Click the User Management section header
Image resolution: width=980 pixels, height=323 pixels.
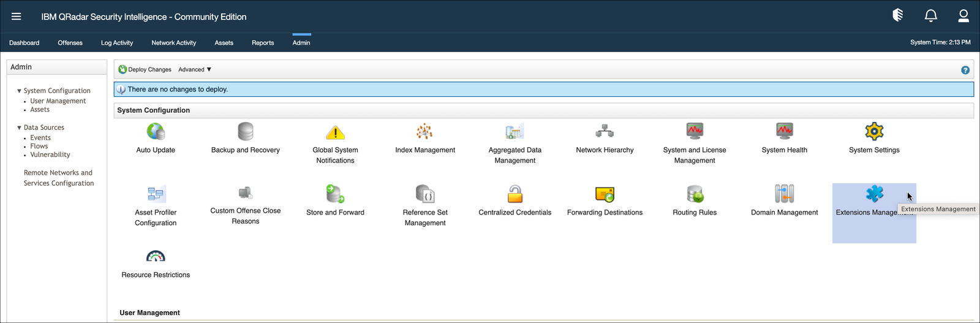[149, 313]
